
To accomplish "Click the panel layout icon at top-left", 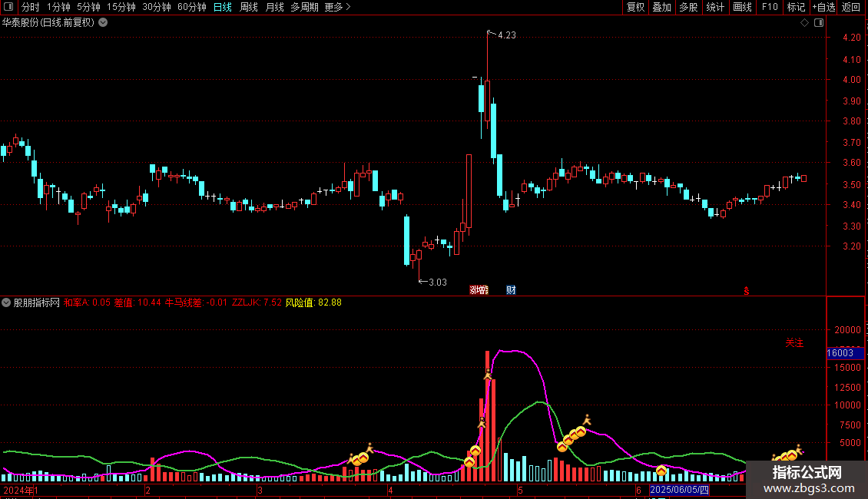I will [8, 7].
